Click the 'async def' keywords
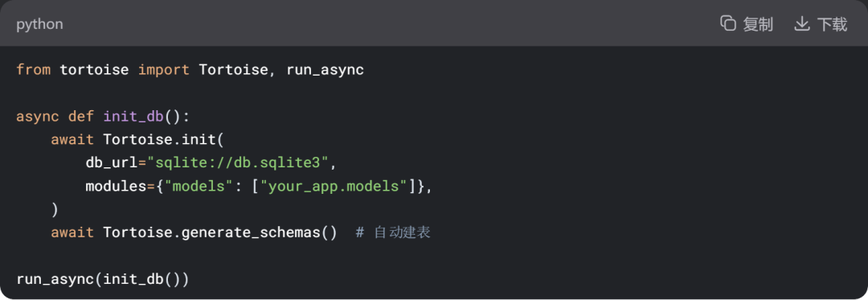 55,117
